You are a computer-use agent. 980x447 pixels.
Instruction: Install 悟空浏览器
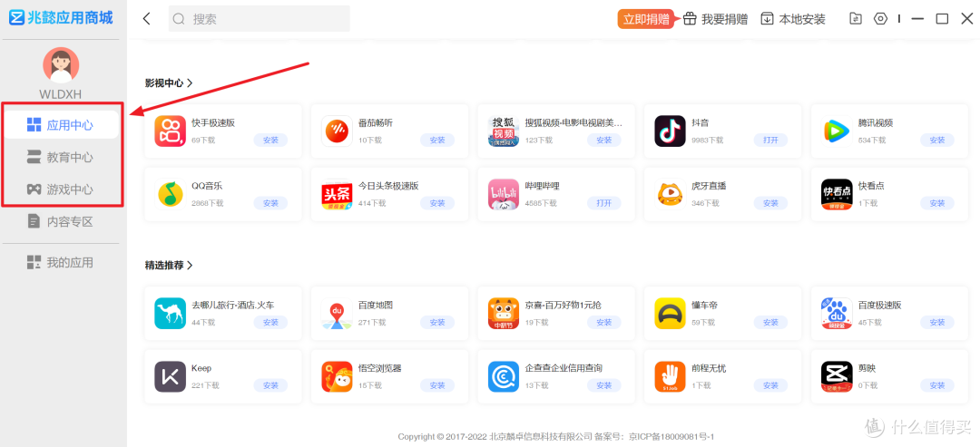(x=437, y=385)
